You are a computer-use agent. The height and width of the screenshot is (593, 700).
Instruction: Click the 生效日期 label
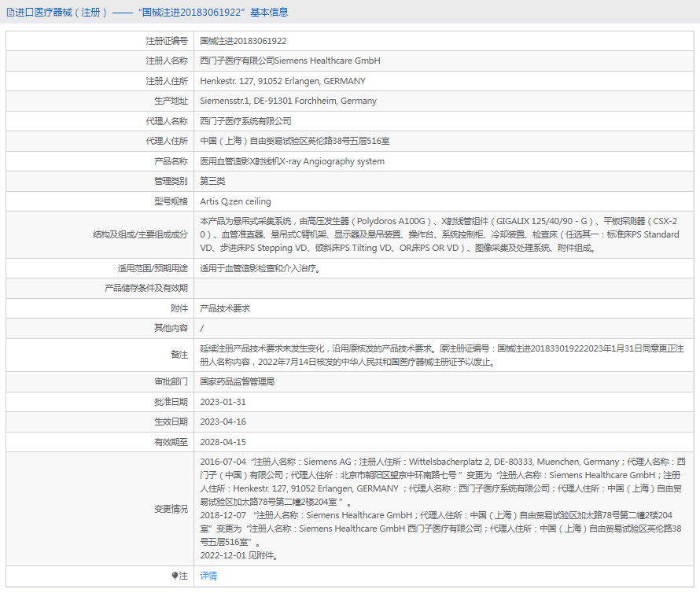(171, 422)
